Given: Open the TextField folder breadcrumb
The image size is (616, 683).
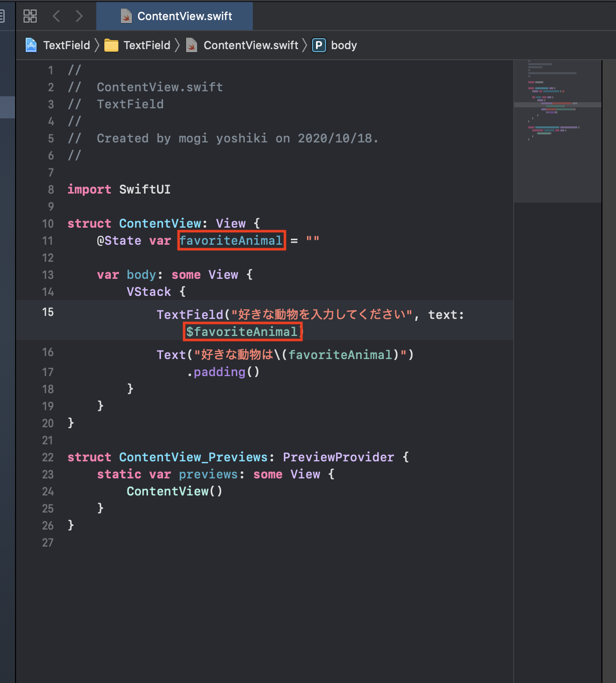Looking at the screenshot, I should pos(147,45).
